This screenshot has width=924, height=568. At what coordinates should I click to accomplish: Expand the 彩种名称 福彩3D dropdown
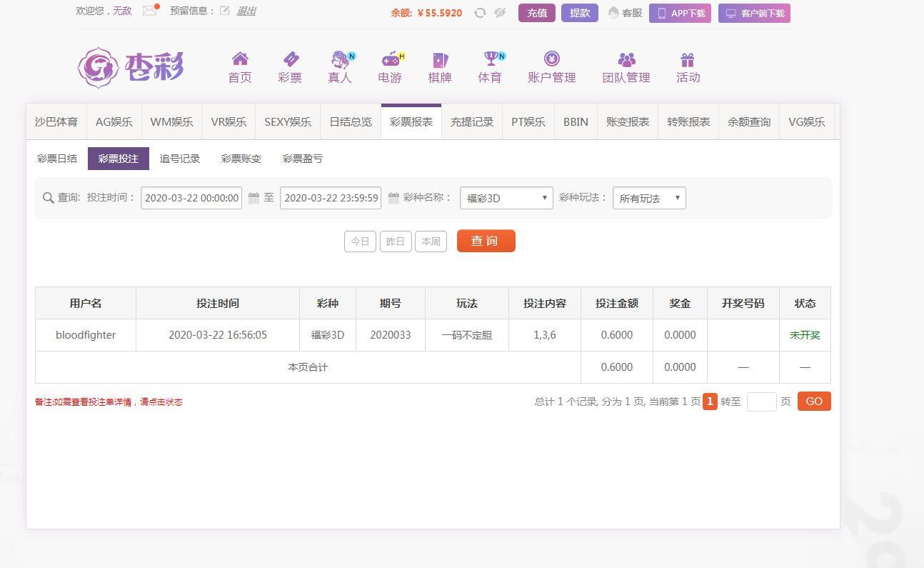point(506,198)
